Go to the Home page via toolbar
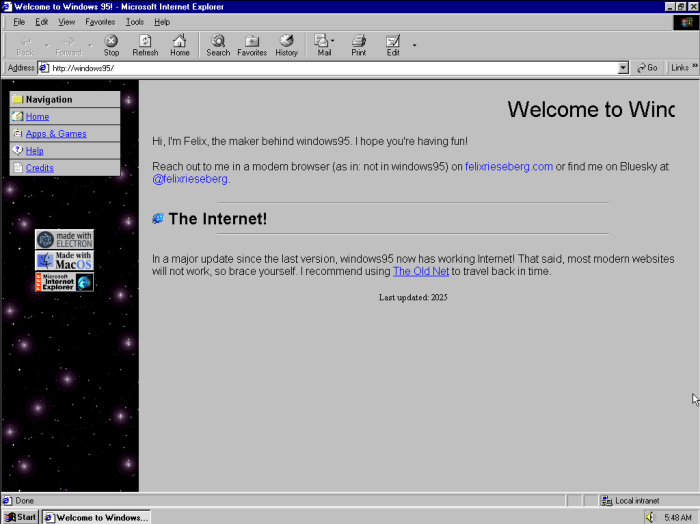Screen dimensions: 700x524 point(179,46)
